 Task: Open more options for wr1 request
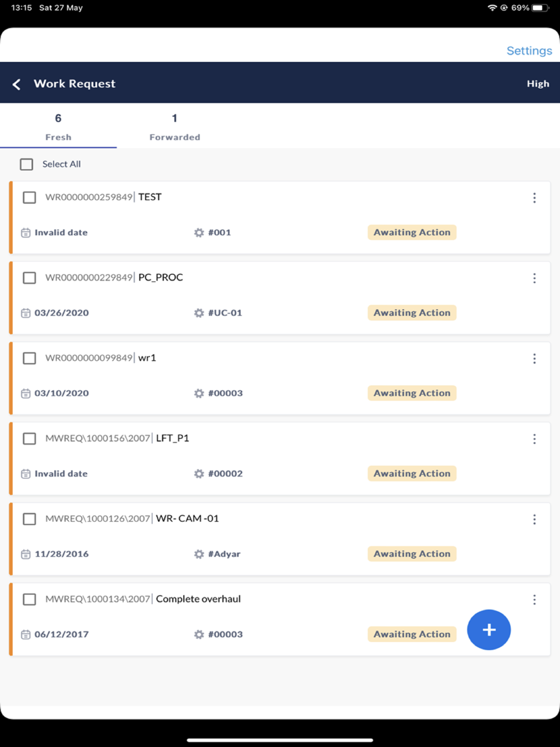(x=534, y=358)
